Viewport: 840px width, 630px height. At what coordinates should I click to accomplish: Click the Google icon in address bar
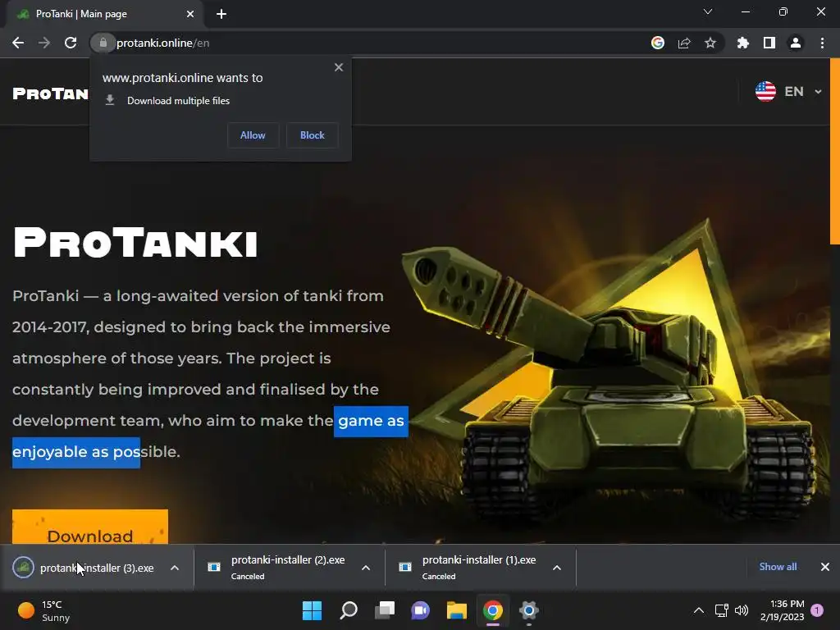(x=658, y=43)
